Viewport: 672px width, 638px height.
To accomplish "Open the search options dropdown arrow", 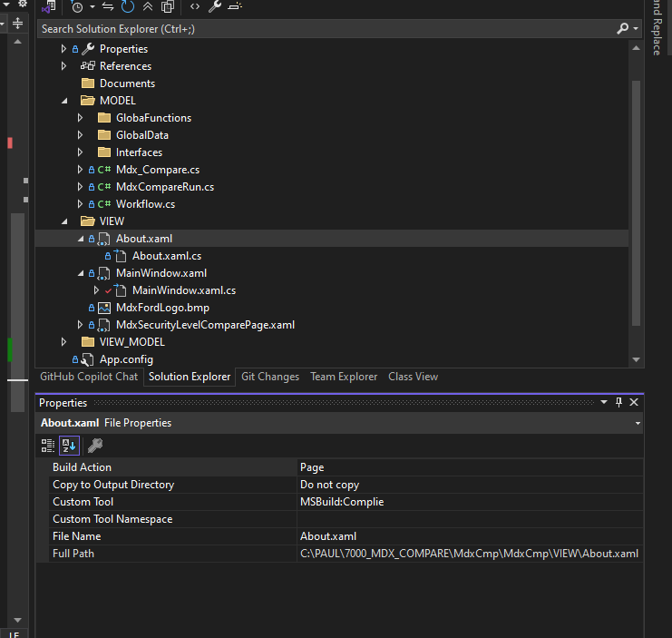I will [636, 29].
